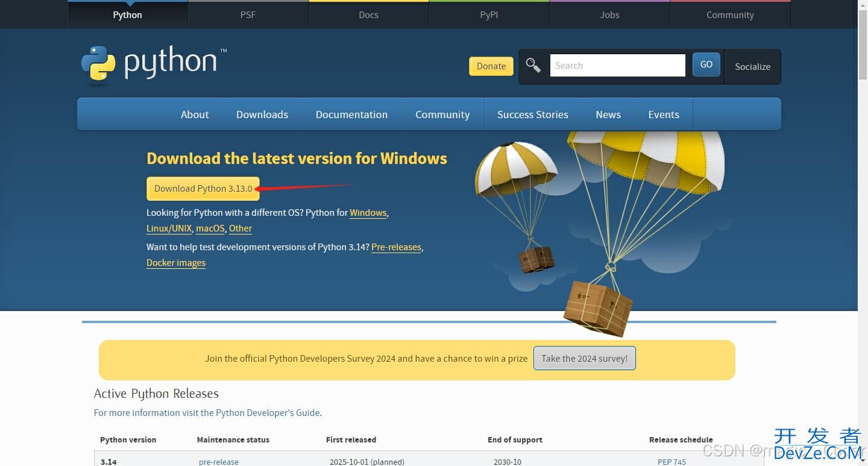Open Community in the blue navigation bar

(442, 115)
